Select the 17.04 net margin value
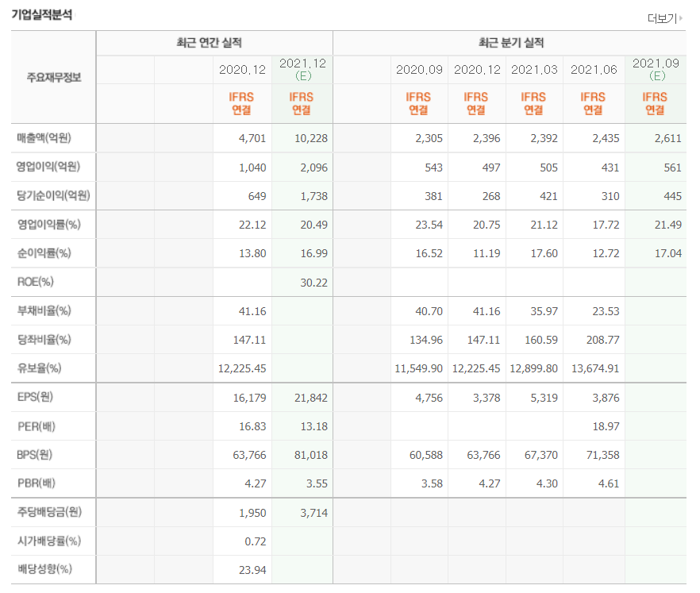Viewport: 700px width, 593px height. (668, 254)
